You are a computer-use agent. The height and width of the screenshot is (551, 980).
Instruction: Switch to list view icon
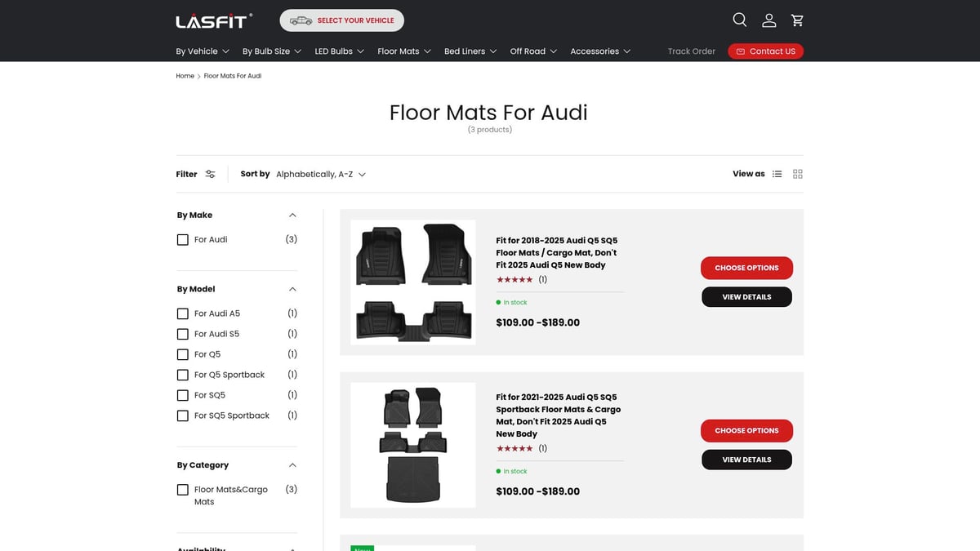pyautogui.click(x=777, y=174)
